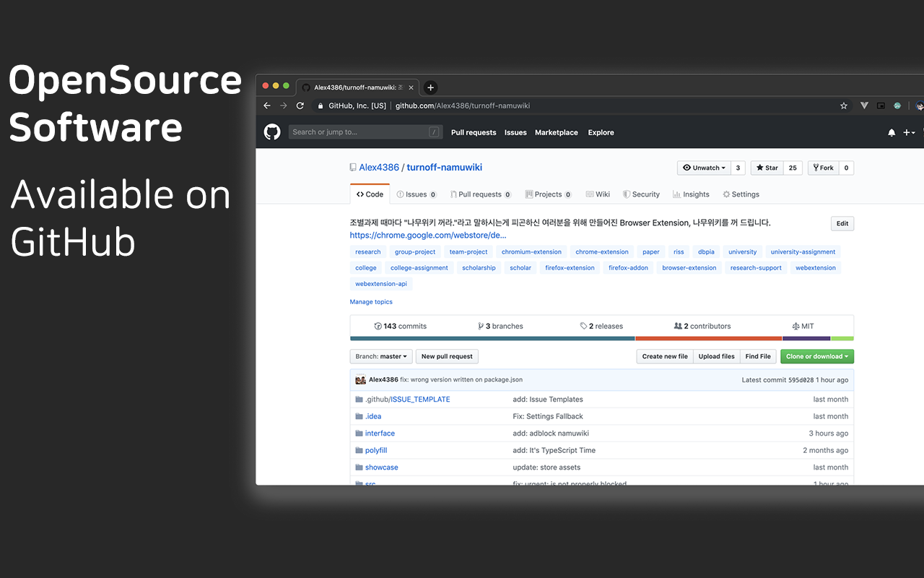Open the Unwatch dropdown
This screenshot has width=924, height=578.
[704, 168]
